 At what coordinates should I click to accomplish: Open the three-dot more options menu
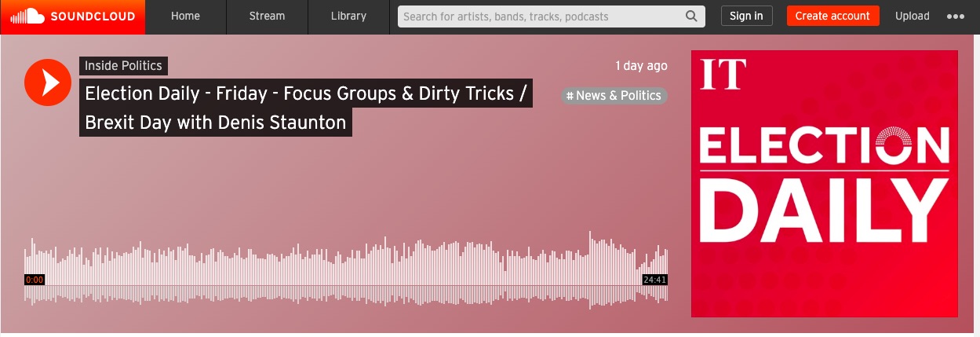956,16
